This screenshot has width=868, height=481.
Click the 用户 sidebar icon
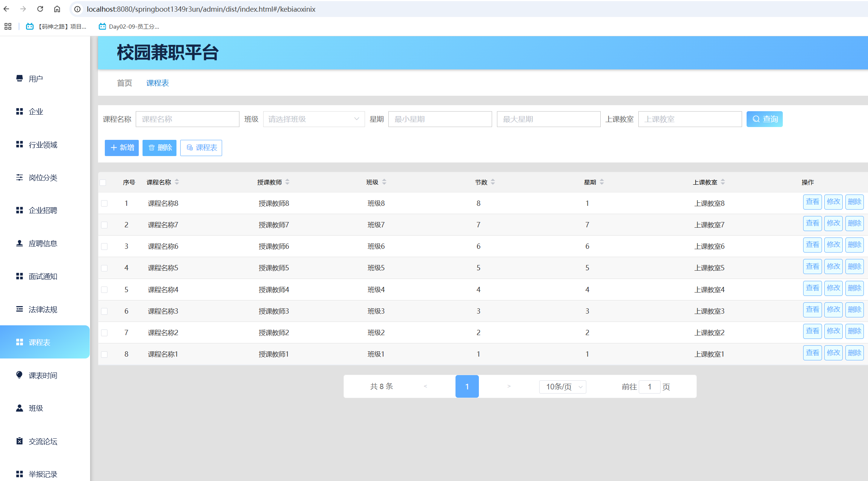19,78
